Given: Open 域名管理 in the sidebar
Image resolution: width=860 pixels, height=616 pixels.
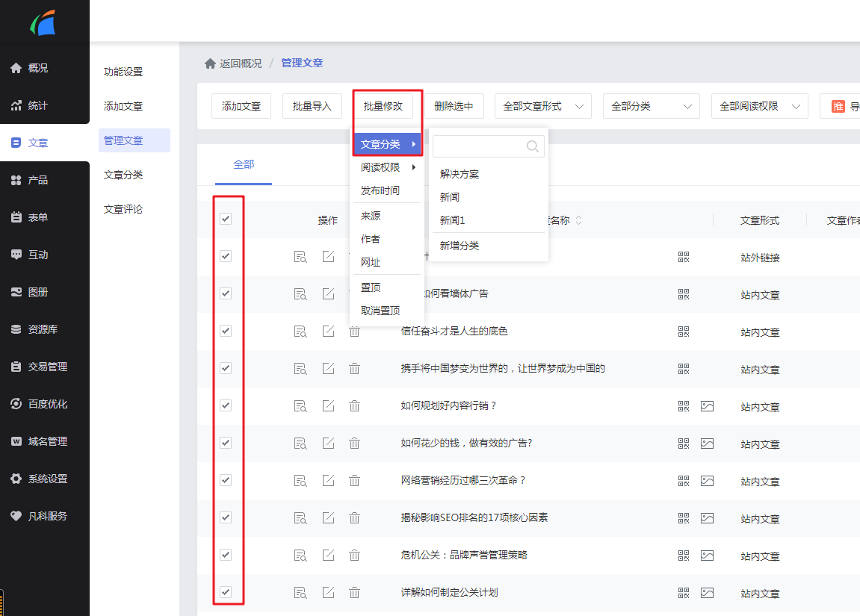Looking at the screenshot, I should coord(38,441).
